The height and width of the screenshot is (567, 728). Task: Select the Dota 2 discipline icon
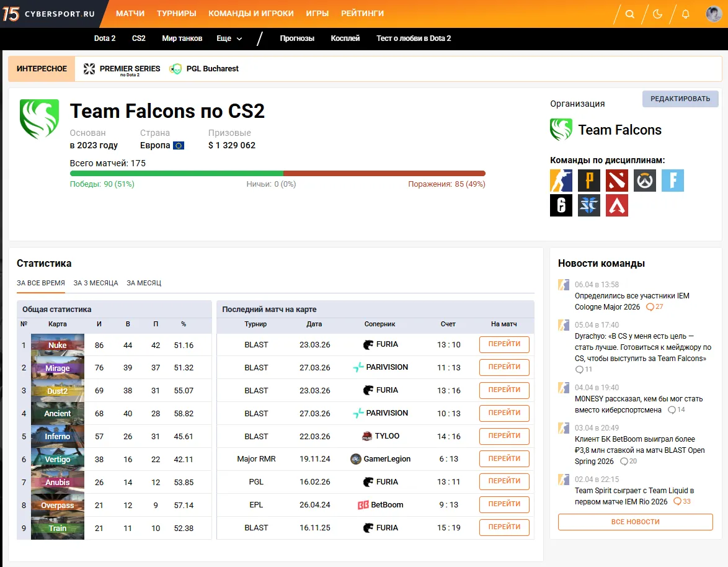[617, 180]
